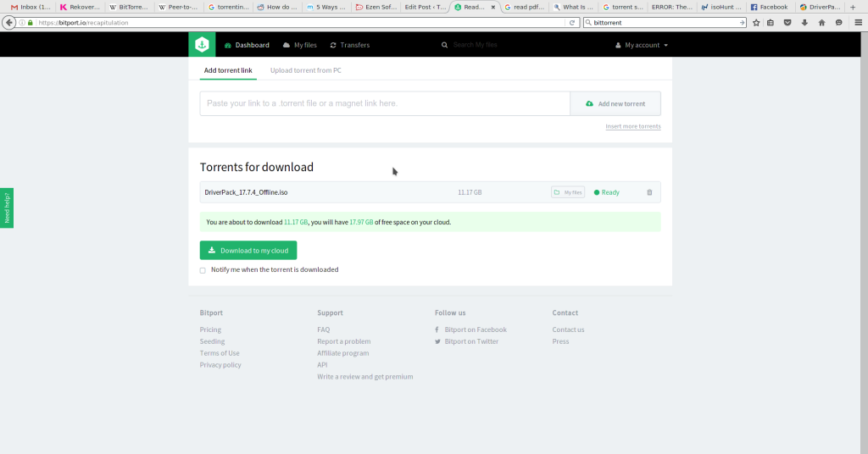Switch to the isoHunt browser tab
The height and width of the screenshot is (454, 868).
click(721, 7)
